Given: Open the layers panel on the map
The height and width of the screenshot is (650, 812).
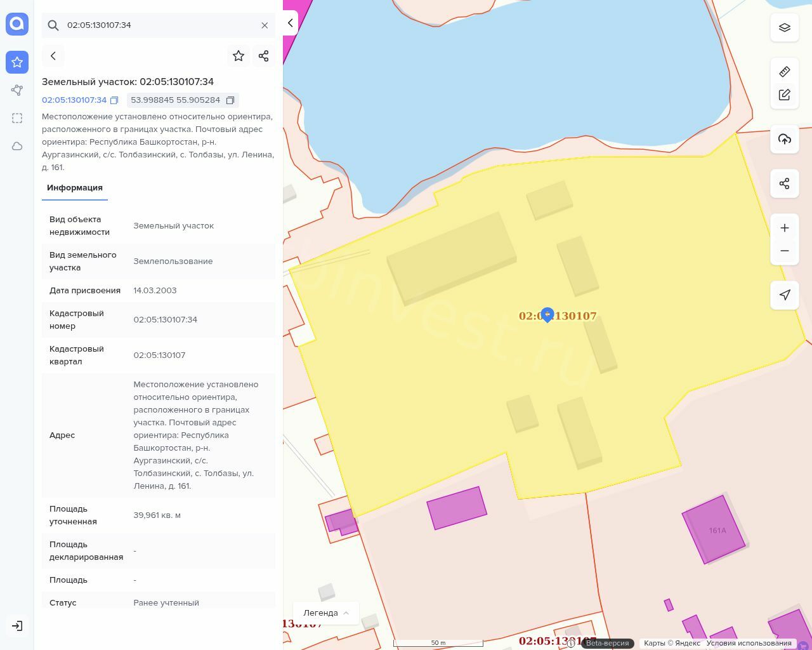Looking at the screenshot, I should point(785,28).
